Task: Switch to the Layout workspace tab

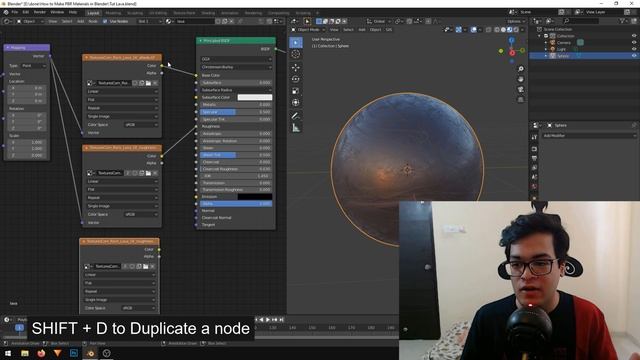Action: pyautogui.click(x=93, y=13)
